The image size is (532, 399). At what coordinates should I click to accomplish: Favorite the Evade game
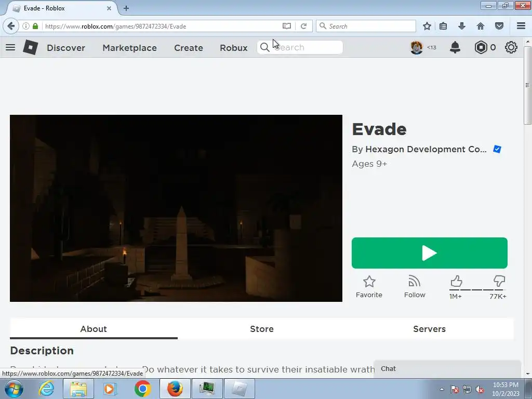point(369,287)
